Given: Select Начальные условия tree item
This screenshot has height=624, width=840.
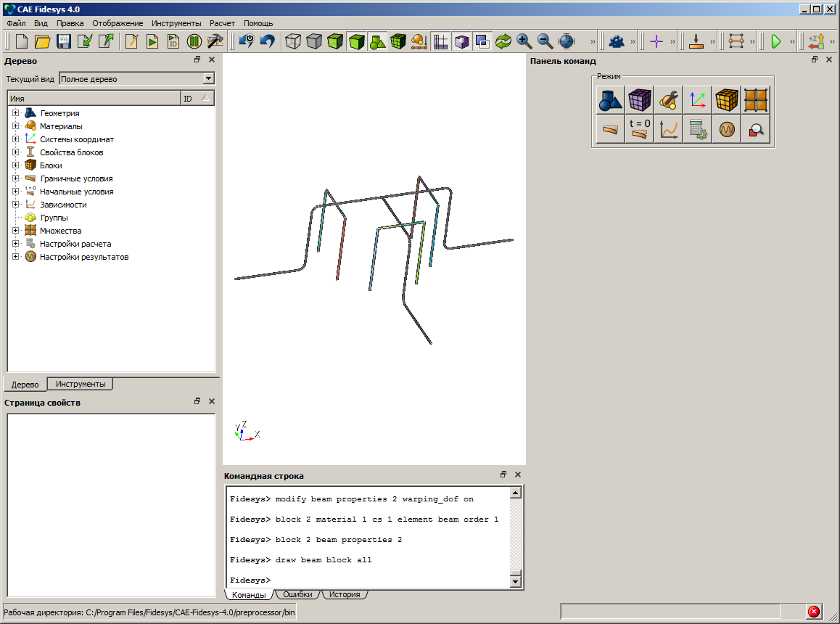Looking at the screenshot, I should (77, 192).
